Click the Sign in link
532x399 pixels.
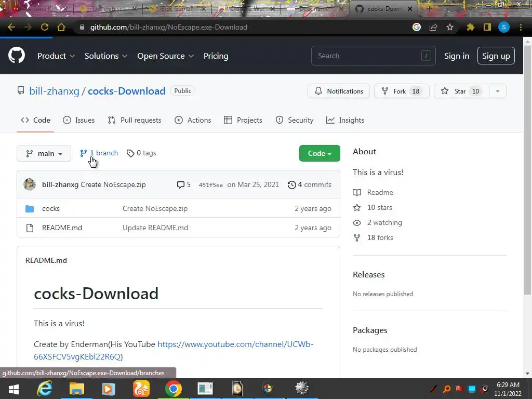click(x=457, y=56)
